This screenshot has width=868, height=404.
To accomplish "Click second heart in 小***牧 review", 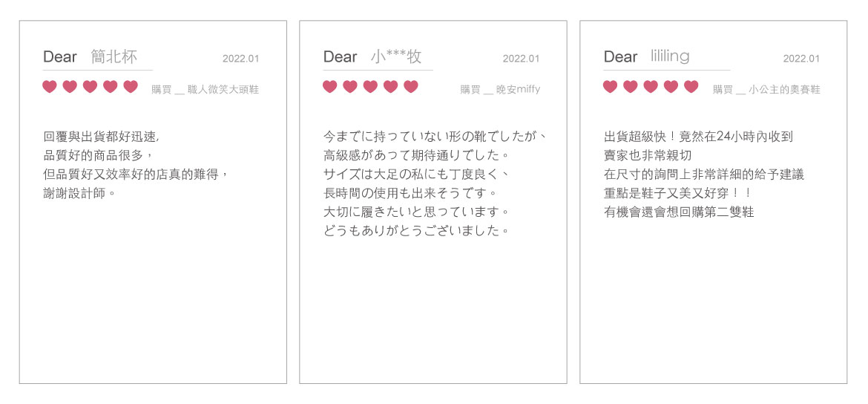I will tap(350, 87).
